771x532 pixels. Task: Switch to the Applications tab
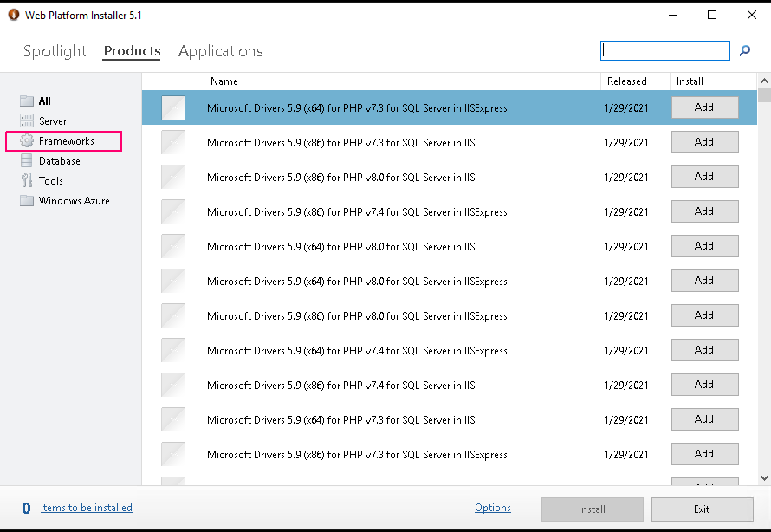[221, 51]
